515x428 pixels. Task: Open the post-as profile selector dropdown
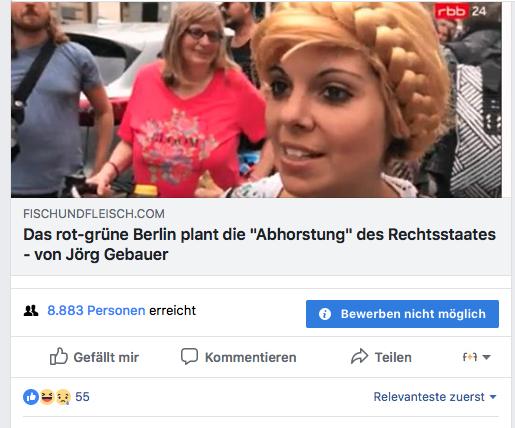click(x=476, y=357)
